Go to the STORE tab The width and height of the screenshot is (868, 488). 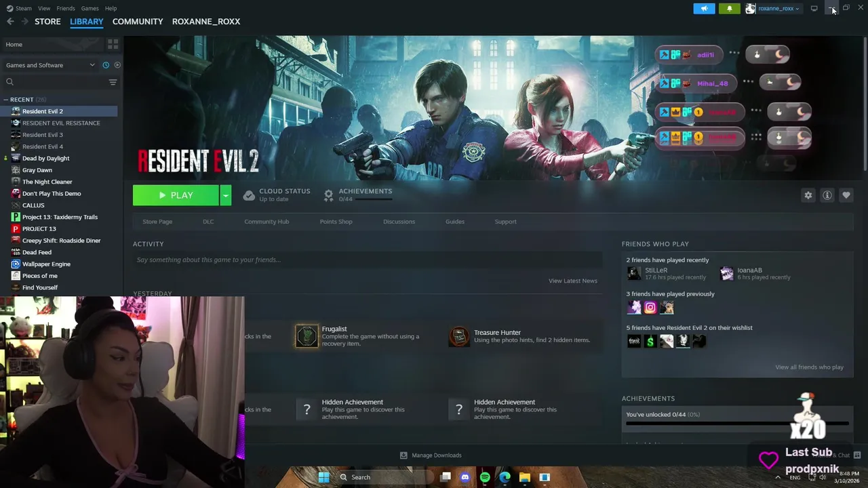pos(47,22)
